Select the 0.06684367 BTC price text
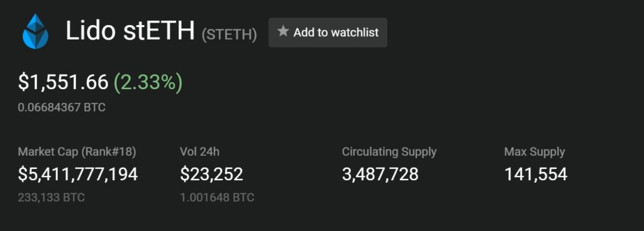 click(62, 108)
